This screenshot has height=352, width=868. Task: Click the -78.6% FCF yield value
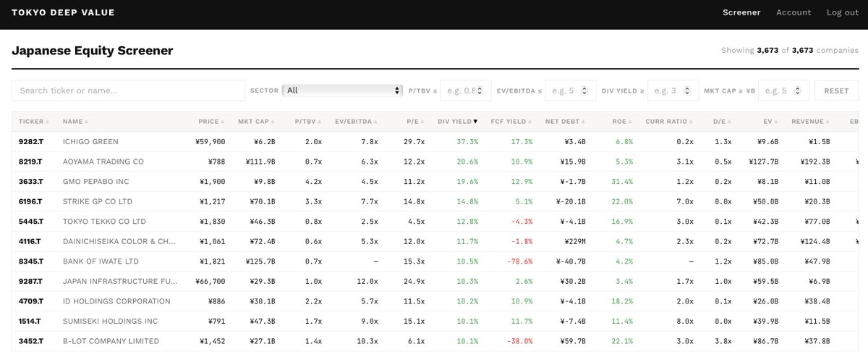tap(519, 261)
